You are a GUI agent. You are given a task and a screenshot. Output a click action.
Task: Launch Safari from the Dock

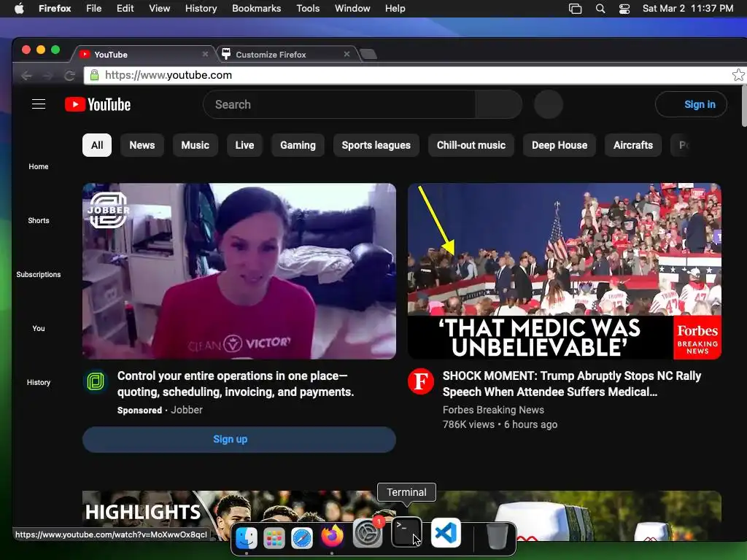coord(302,538)
